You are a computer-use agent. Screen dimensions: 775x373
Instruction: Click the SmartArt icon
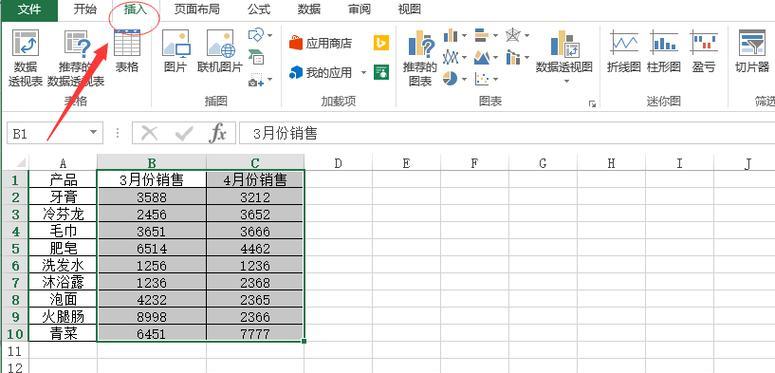[256, 57]
